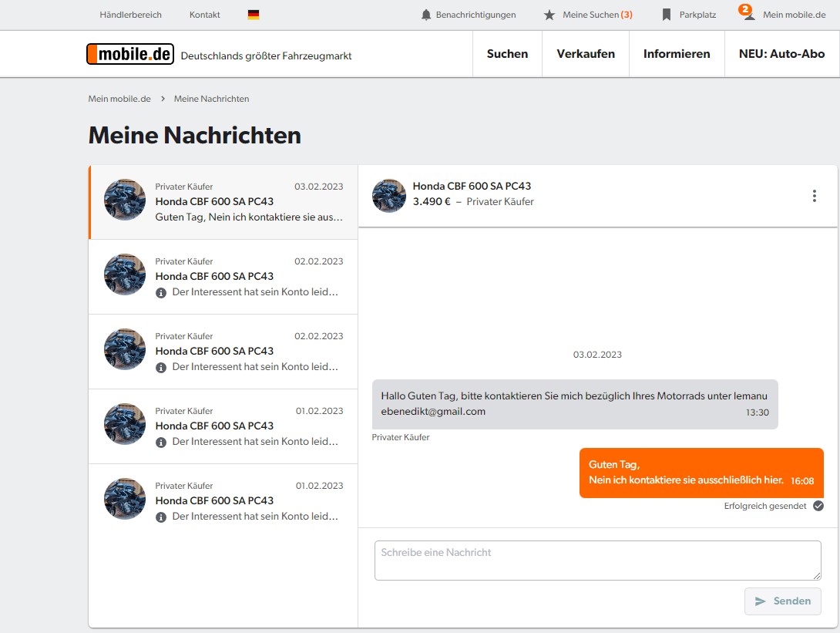840x633 pixels.
Task: Click the German flag language icon
Action: pyautogui.click(x=254, y=15)
